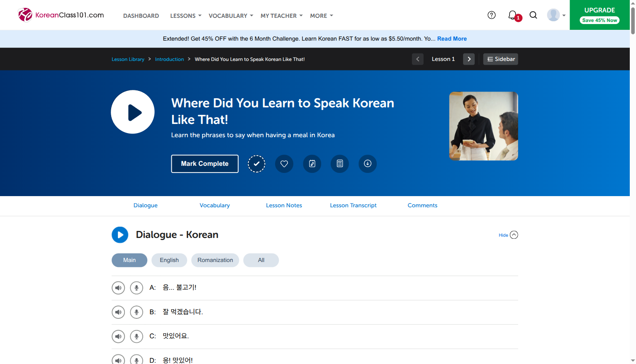Open the Read More promo link
636x364 pixels.
click(452, 39)
